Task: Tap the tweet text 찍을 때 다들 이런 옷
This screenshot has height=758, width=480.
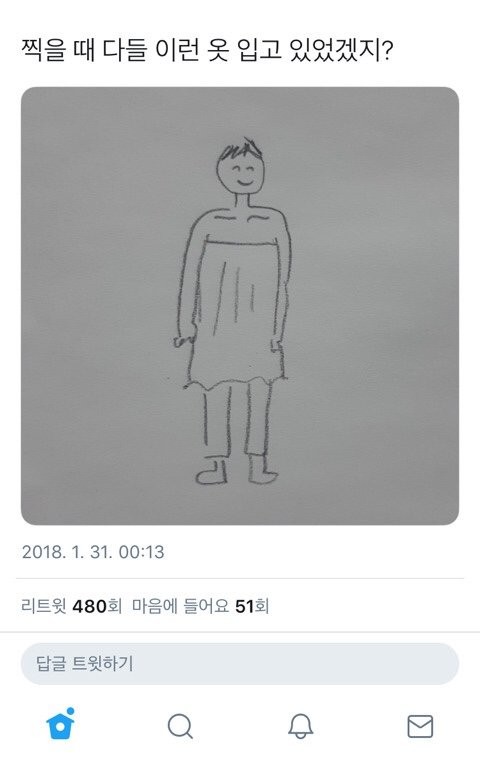Action: coord(126,50)
